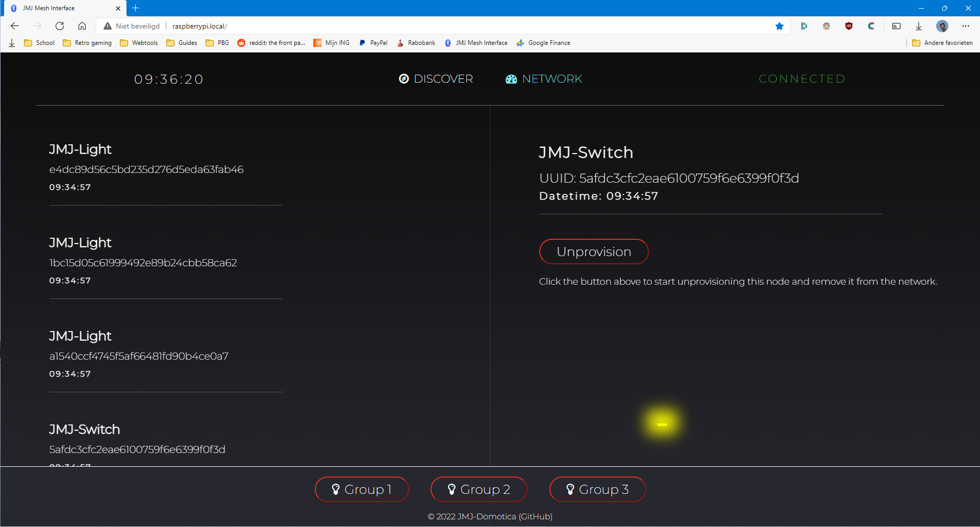This screenshot has height=527, width=980.
Task: Click the lightbulb icon on Group 1
Action: (336, 489)
